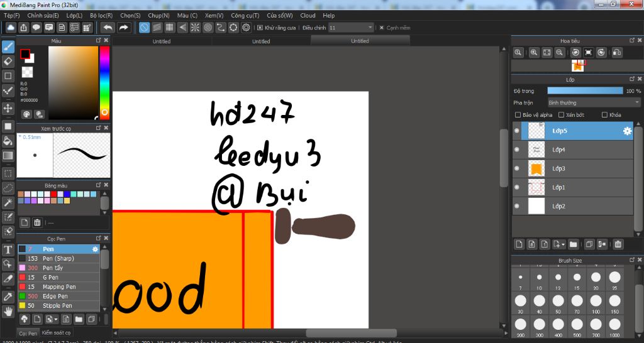Viewport: 644px width, 343px height.
Task: Select the Eyedropper tool
Action: coord(8,297)
